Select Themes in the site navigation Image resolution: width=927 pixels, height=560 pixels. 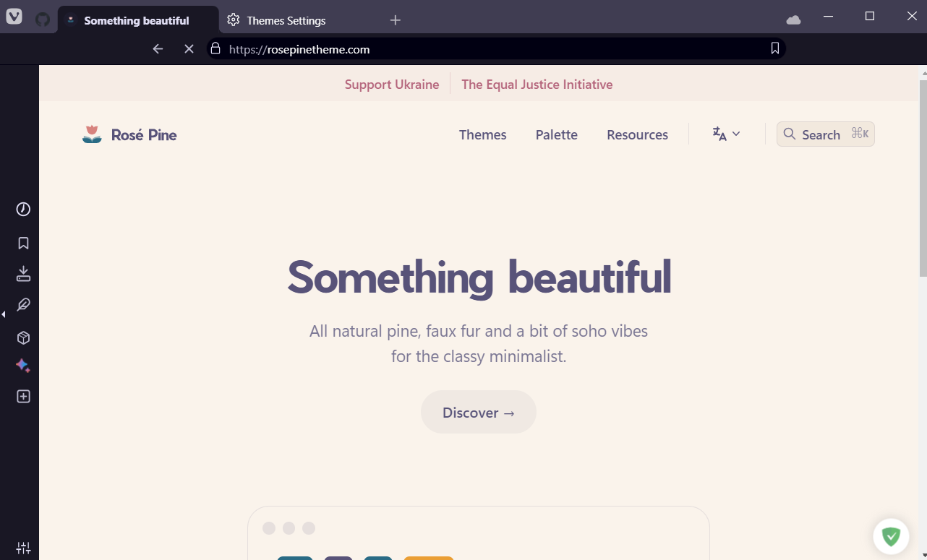tap(482, 134)
